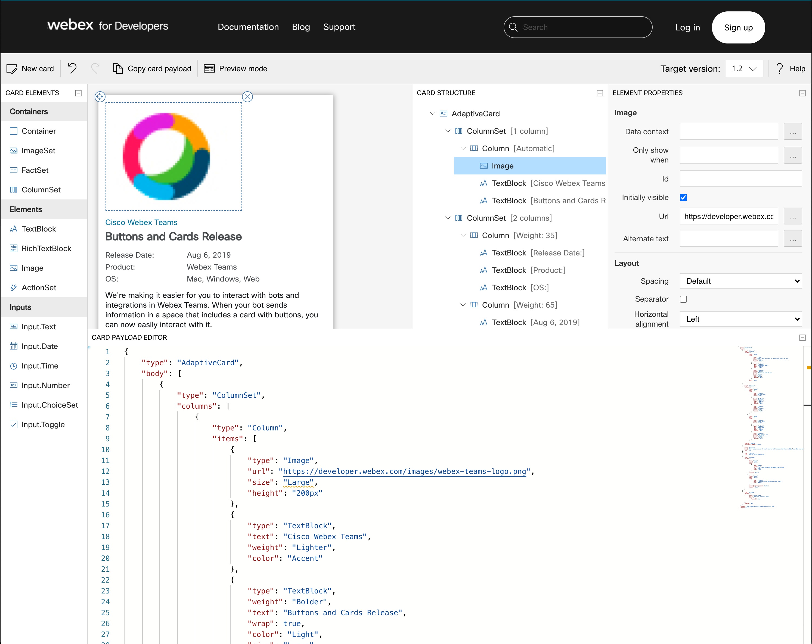Collapse the Column [Weight: 65] node

coord(463,305)
